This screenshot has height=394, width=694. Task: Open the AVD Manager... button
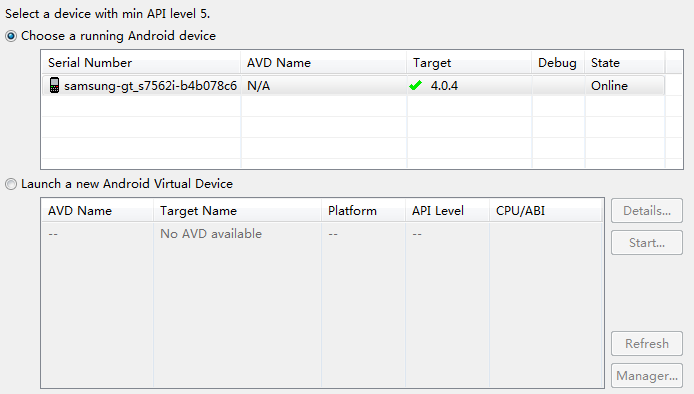pos(647,376)
